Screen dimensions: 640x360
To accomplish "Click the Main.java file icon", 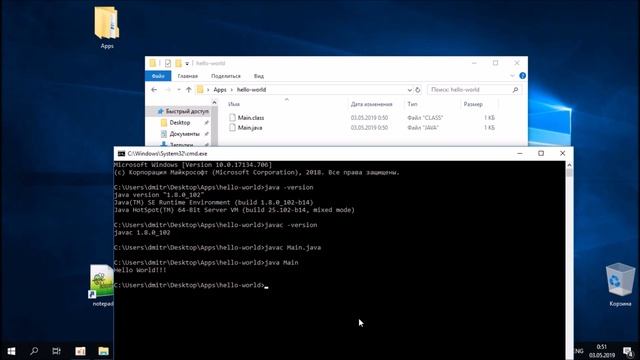I will point(232,128).
